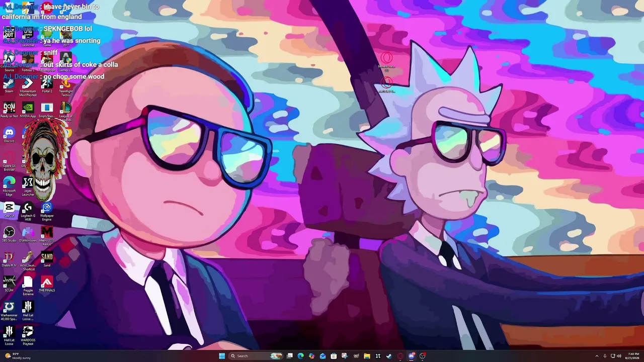The width and height of the screenshot is (644, 362).
Task: Switch to Opera GX on the taskbar
Action: [x=400, y=356]
